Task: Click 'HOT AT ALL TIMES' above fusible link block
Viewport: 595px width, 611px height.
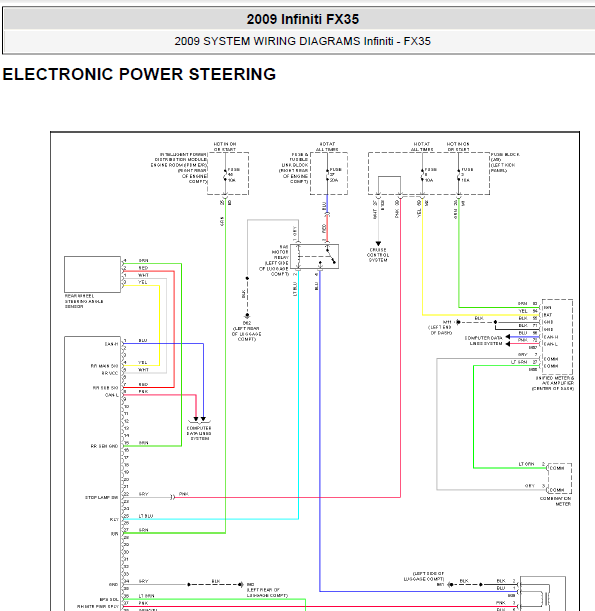Action: click(327, 147)
